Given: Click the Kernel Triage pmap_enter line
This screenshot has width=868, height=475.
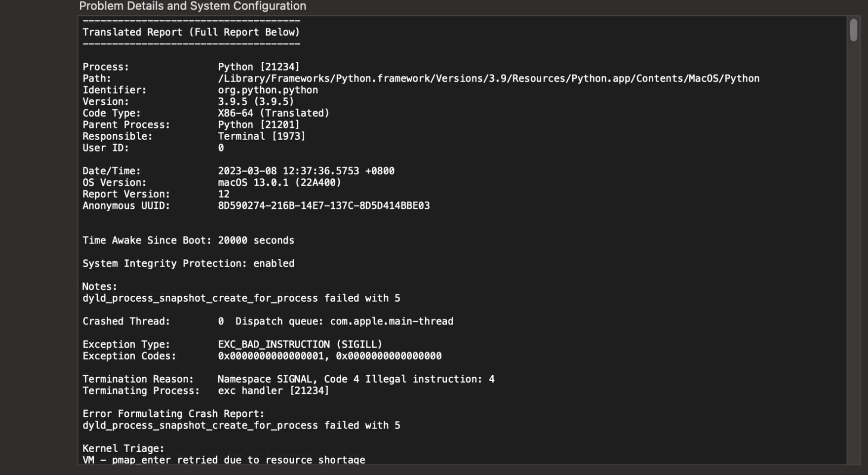Looking at the screenshot, I should [224, 460].
